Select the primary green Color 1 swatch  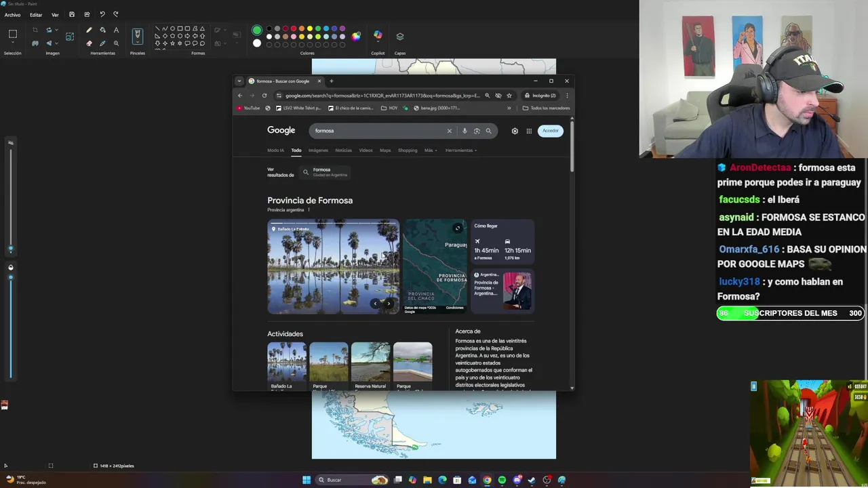pyautogui.click(x=257, y=30)
